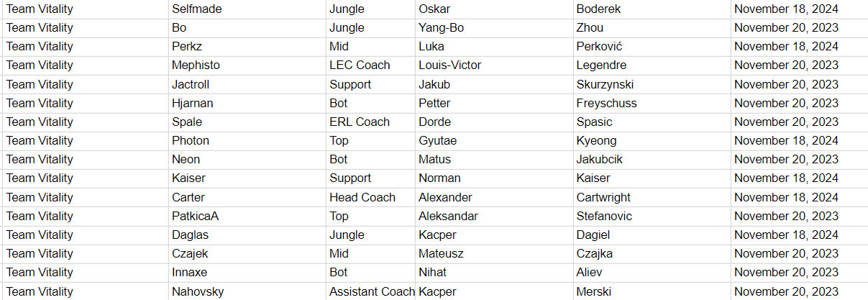This screenshot has width=868, height=300.
Task: Click the ERL Coach cell
Action: [370, 122]
